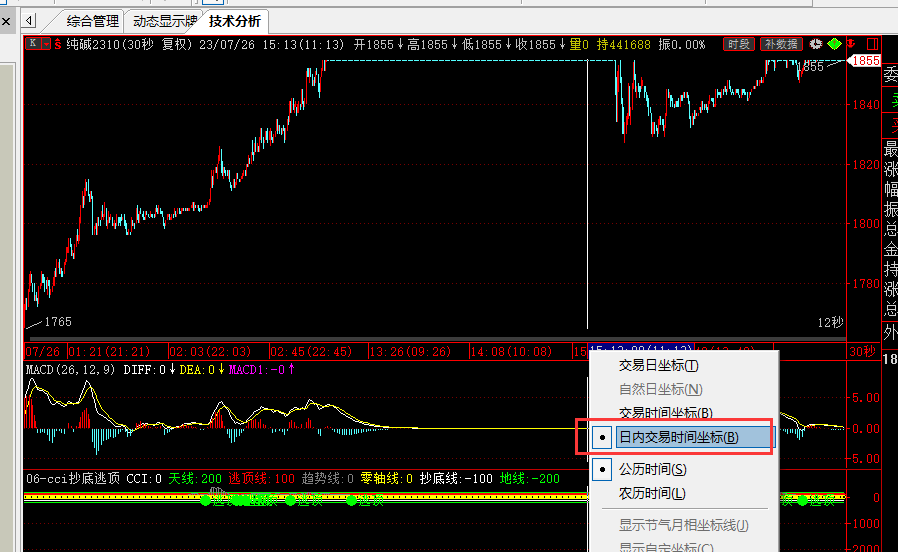
Task: Click the left tab scroll arrow
Action: click(x=29, y=21)
